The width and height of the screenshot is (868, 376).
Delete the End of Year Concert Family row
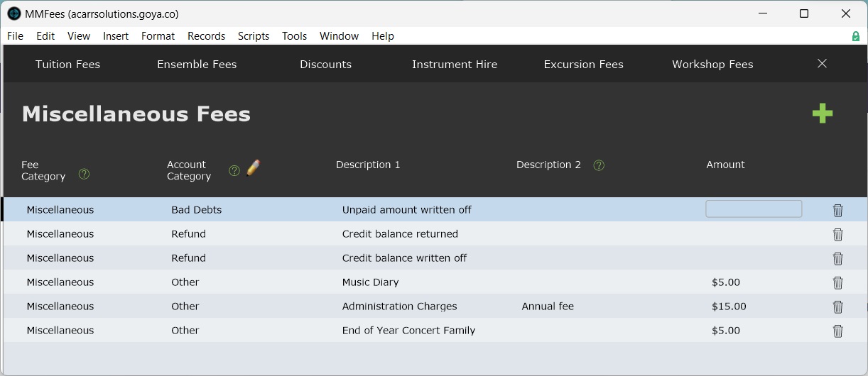(838, 331)
